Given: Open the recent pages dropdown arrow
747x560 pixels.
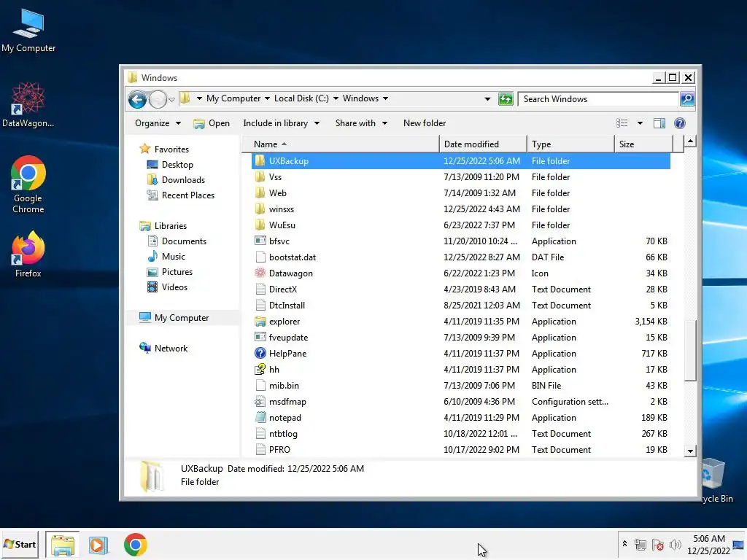Looking at the screenshot, I should coord(171,99).
